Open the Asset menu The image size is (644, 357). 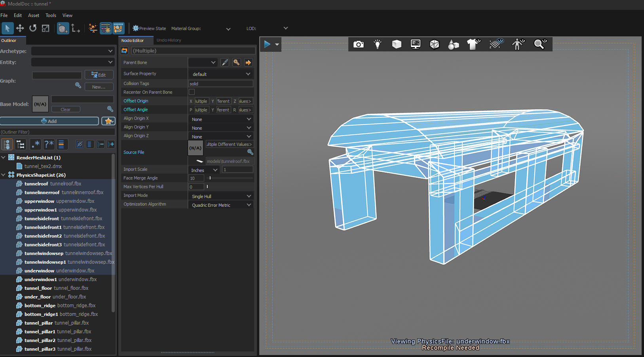[x=34, y=15]
